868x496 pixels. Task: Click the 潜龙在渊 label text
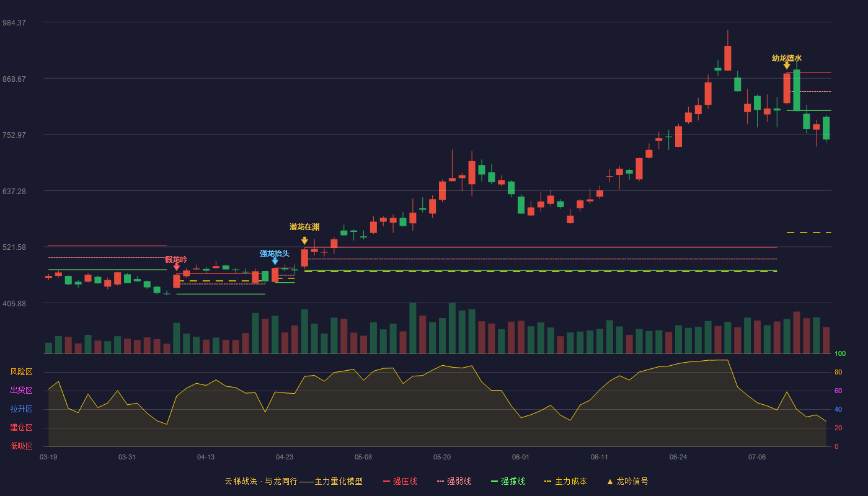click(x=304, y=227)
